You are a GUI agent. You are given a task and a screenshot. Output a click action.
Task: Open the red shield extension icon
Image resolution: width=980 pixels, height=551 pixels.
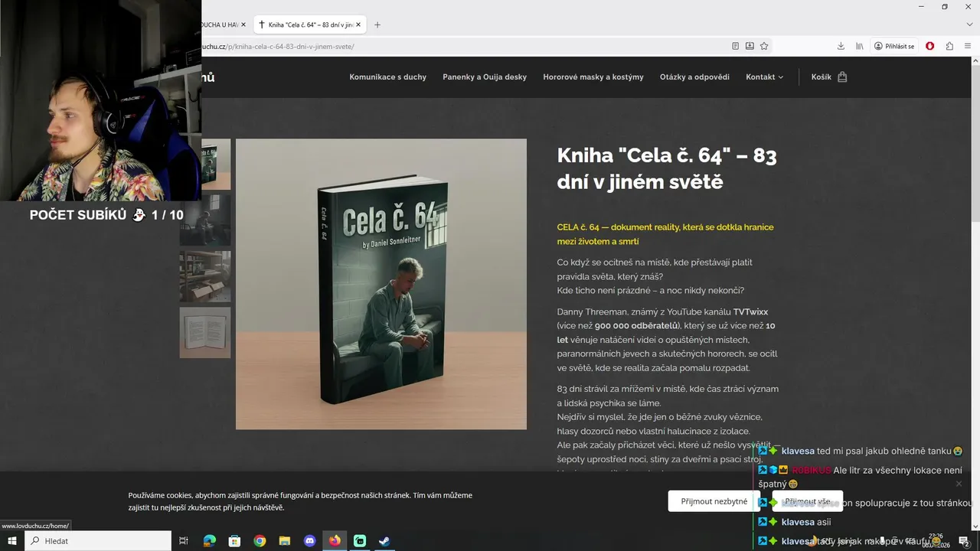tap(930, 46)
